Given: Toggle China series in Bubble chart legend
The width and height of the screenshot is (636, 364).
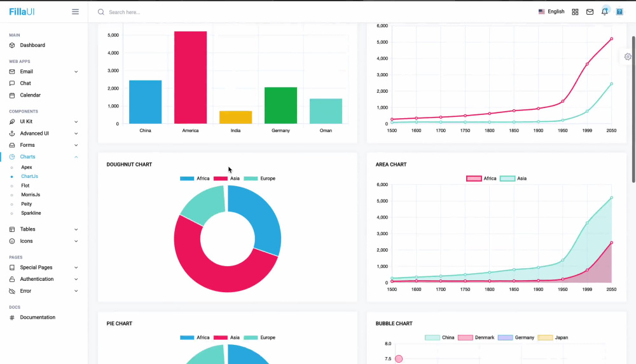Looking at the screenshot, I should pyautogui.click(x=439, y=338).
